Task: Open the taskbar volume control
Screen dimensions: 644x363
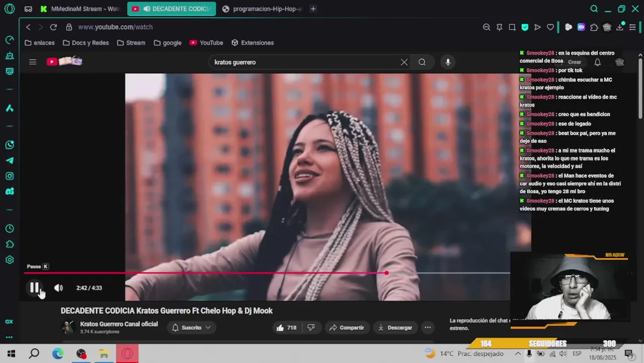Action: click(x=563, y=353)
